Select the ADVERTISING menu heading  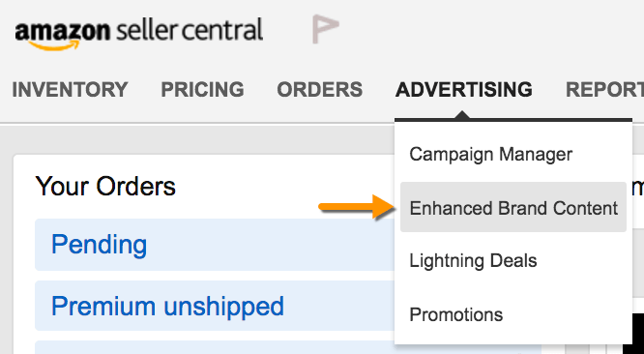[x=464, y=89]
